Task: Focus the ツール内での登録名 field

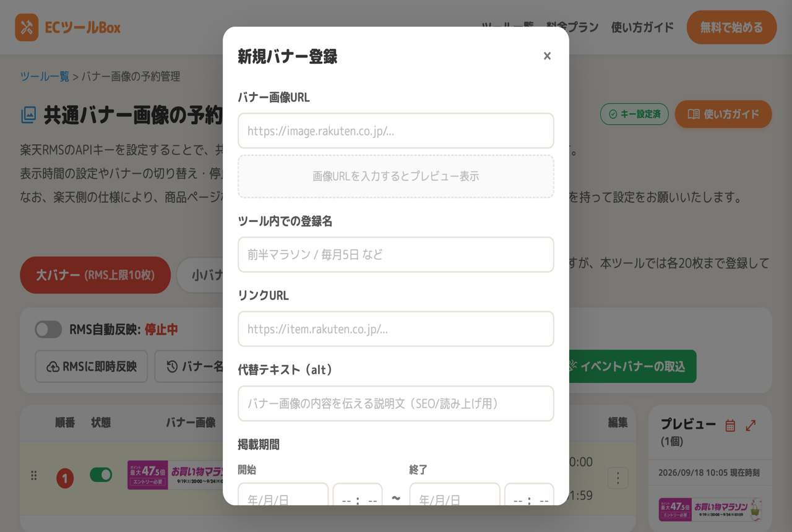Action: point(396,254)
